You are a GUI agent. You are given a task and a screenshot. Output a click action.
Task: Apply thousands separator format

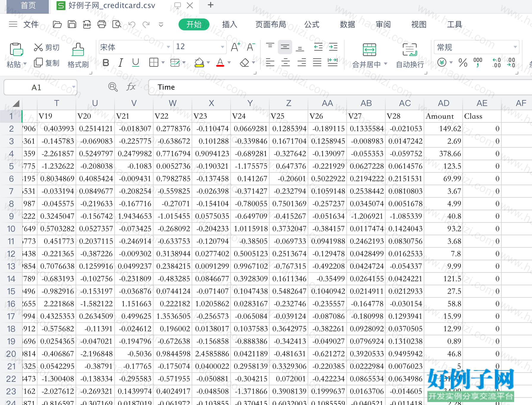[x=478, y=63]
